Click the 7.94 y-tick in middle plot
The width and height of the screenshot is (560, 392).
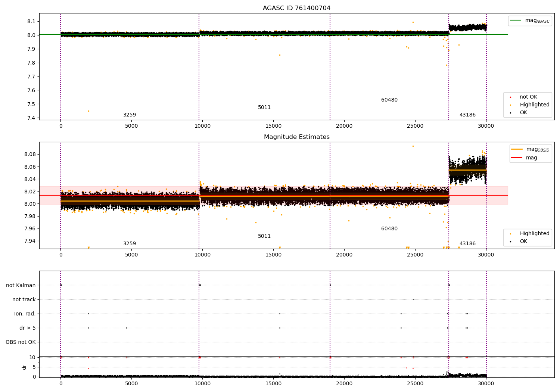tap(30, 241)
